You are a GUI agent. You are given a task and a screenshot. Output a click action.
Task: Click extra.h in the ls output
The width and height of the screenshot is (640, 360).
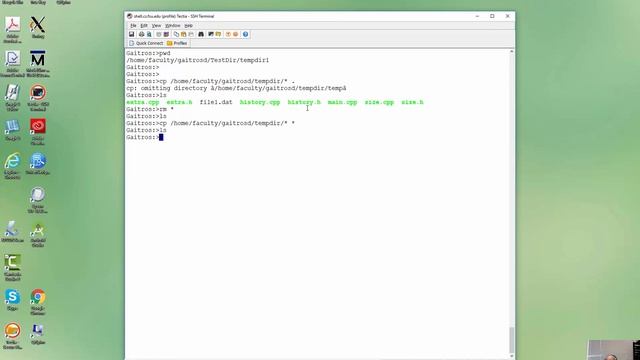click(x=179, y=102)
